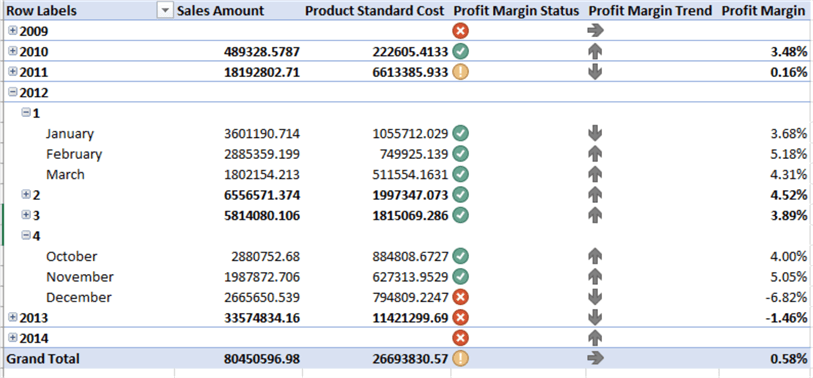Select Grand Total sales 80450596.98
813x378 pixels.
tap(262, 358)
